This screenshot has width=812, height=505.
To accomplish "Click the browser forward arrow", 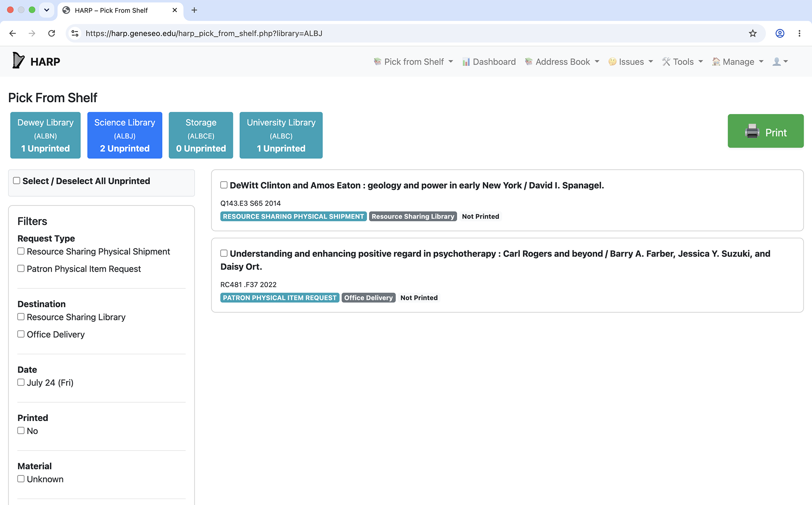I will (x=32, y=33).
